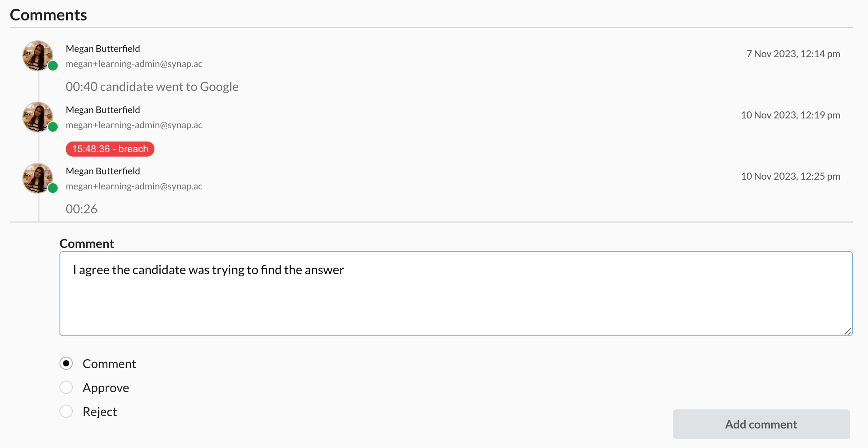Click the "00:40 candidate went to Google" text
This screenshot has width=868, height=448.
[x=152, y=87]
